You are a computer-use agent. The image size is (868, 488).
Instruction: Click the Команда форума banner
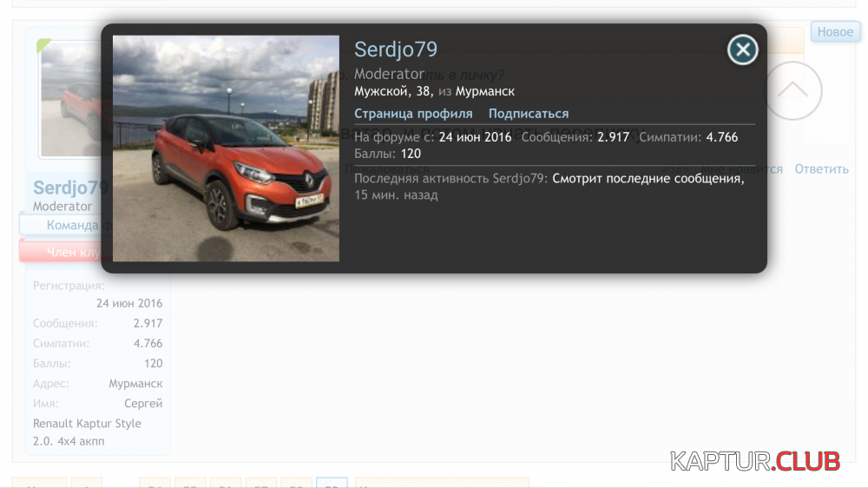61,225
